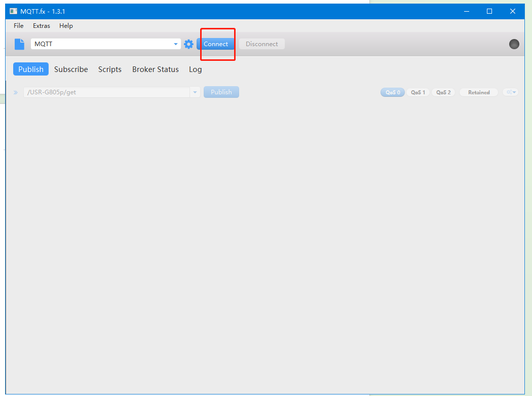Switch to the Subscribe tab
The width and height of the screenshot is (532, 396).
pos(71,69)
